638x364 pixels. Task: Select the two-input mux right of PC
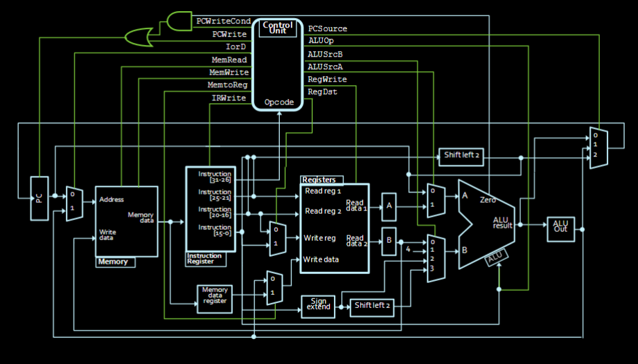pyautogui.click(x=73, y=203)
